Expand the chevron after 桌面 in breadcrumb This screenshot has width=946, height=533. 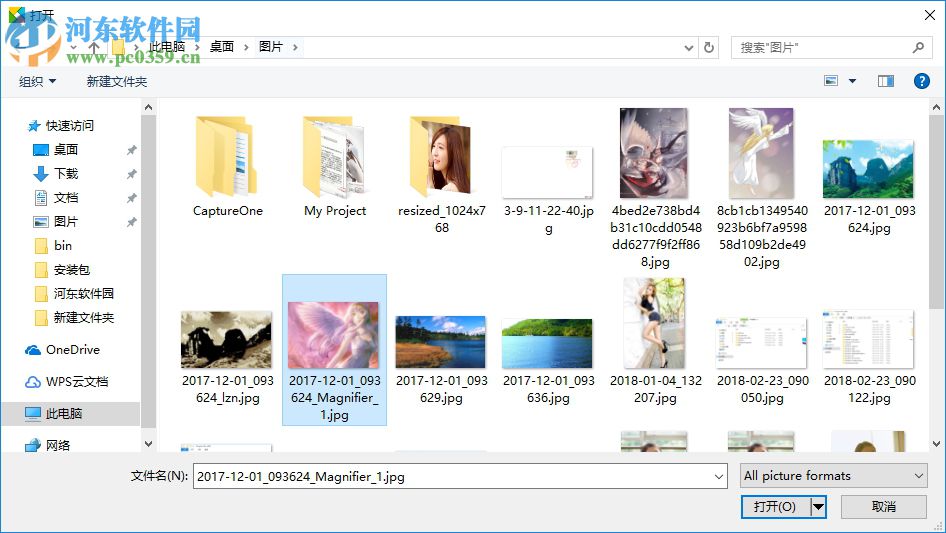coord(246,47)
